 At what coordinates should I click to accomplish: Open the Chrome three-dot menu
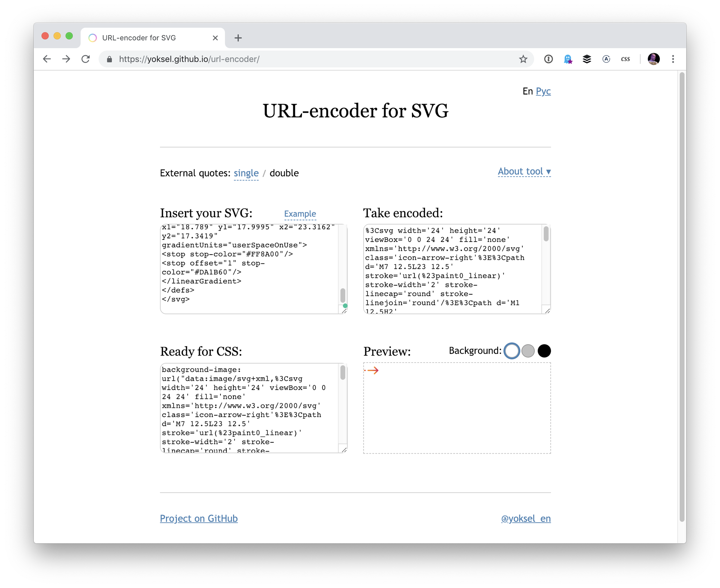click(x=673, y=59)
